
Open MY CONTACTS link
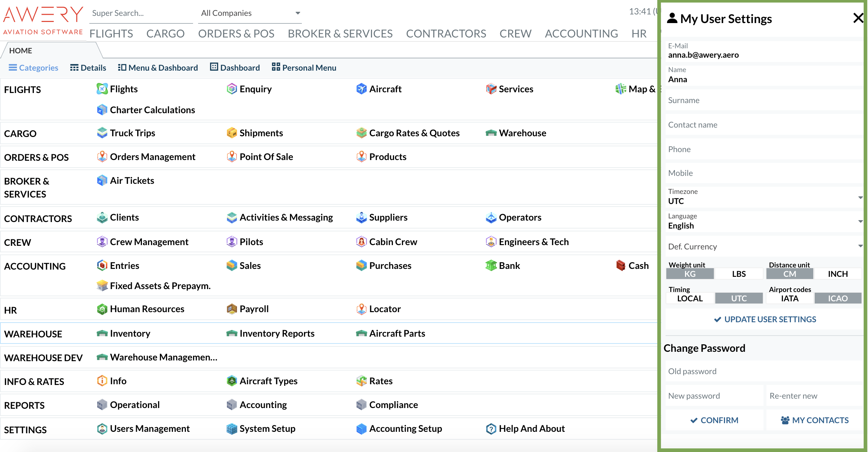point(815,420)
